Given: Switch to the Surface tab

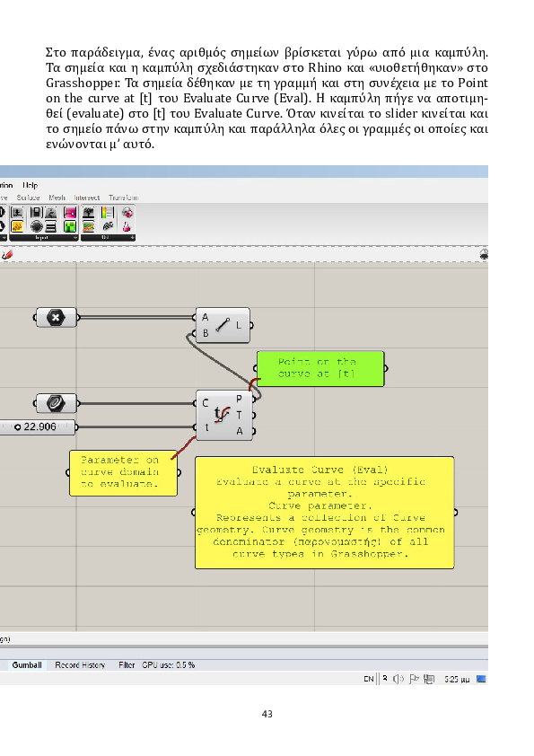Looking at the screenshot, I should pos(28,198).
